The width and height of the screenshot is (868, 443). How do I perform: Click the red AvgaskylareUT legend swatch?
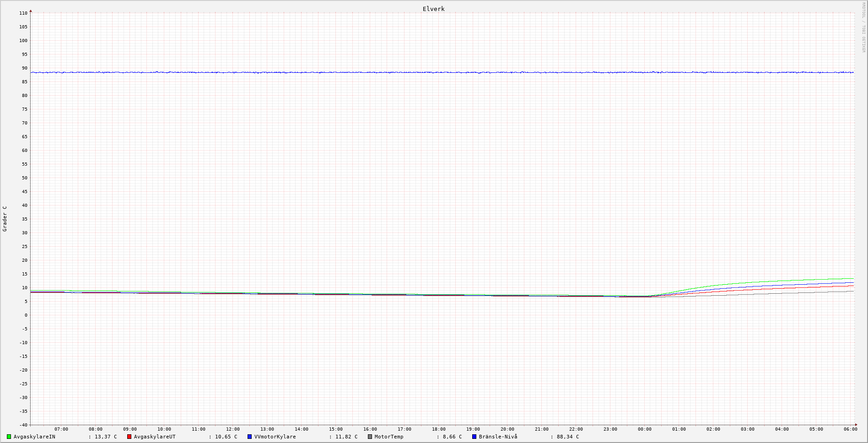129,437
